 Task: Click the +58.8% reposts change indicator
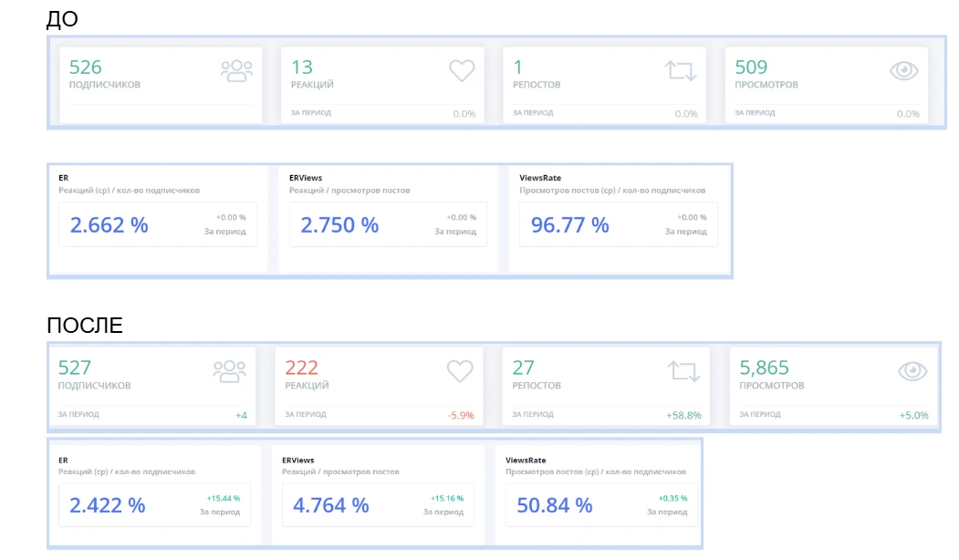pyautogui.click(x=683, y=415)
